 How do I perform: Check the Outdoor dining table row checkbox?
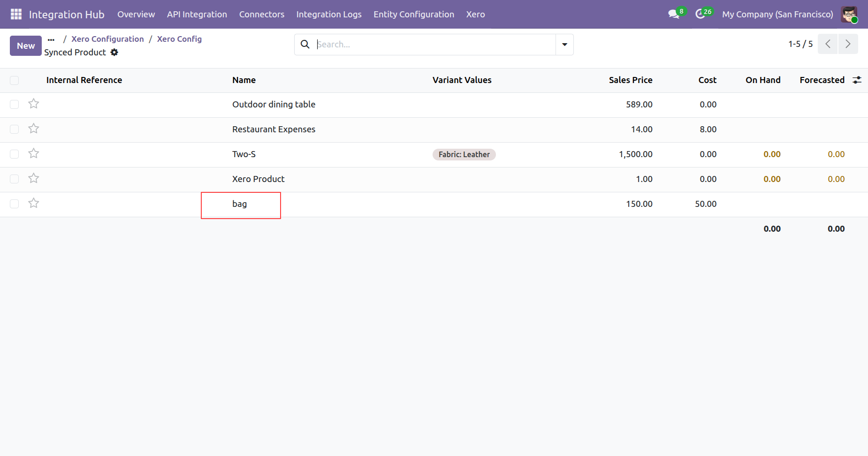(x=15, y=105)
